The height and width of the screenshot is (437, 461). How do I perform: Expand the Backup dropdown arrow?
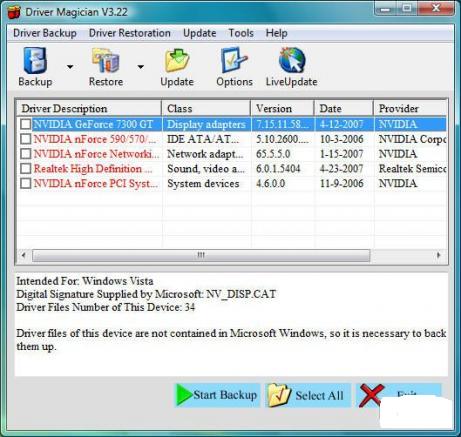coord(70,67)
